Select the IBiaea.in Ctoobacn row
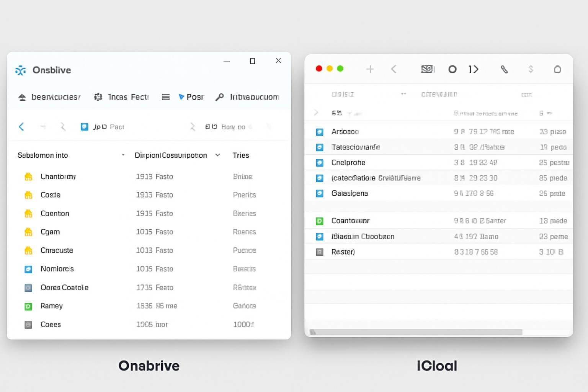The height and width of the screenshot is (392, 588). point(439,237)
